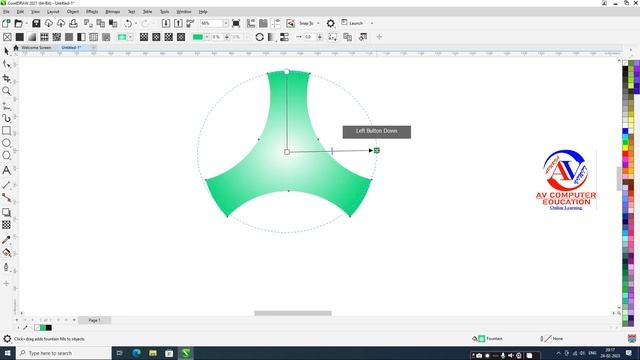Click the Windows search box

[64, 353]
